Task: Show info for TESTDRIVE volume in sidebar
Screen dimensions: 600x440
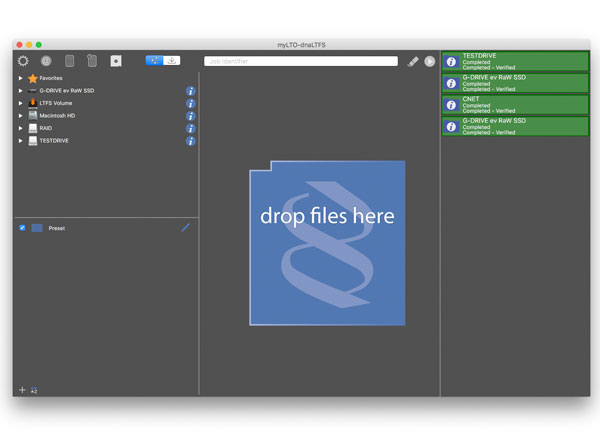Action: point(191,141)
